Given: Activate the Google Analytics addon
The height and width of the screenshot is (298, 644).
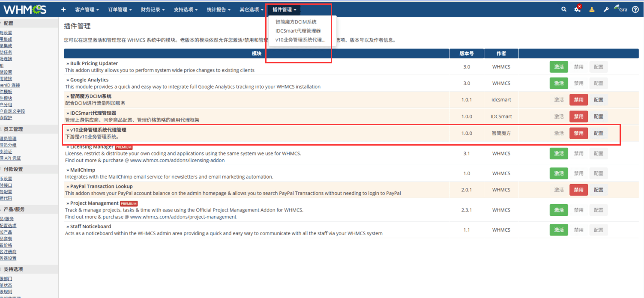Looking at the screenshot, I should click(x=559, y=83).
